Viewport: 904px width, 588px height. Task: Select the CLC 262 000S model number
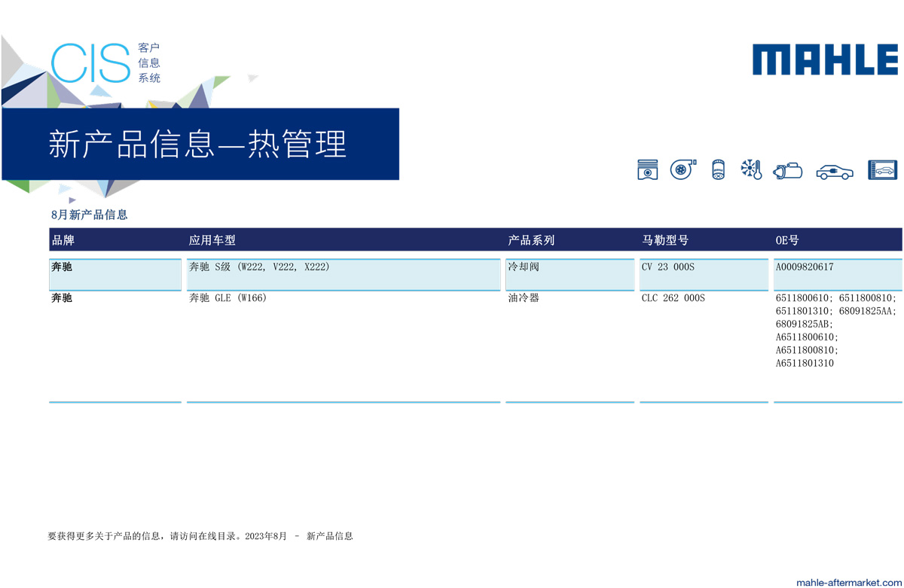(x=673, y=298)
